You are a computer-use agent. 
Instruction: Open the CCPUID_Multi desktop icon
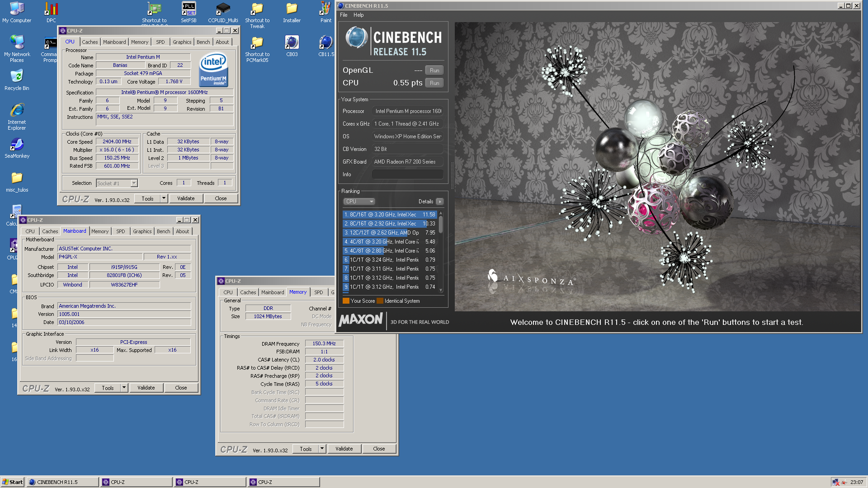pos(223,12)
